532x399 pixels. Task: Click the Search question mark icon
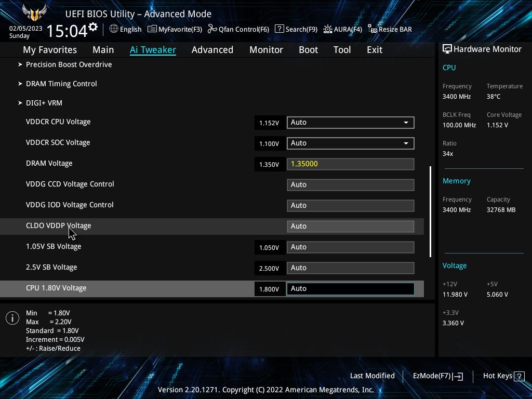pos(279,29)
